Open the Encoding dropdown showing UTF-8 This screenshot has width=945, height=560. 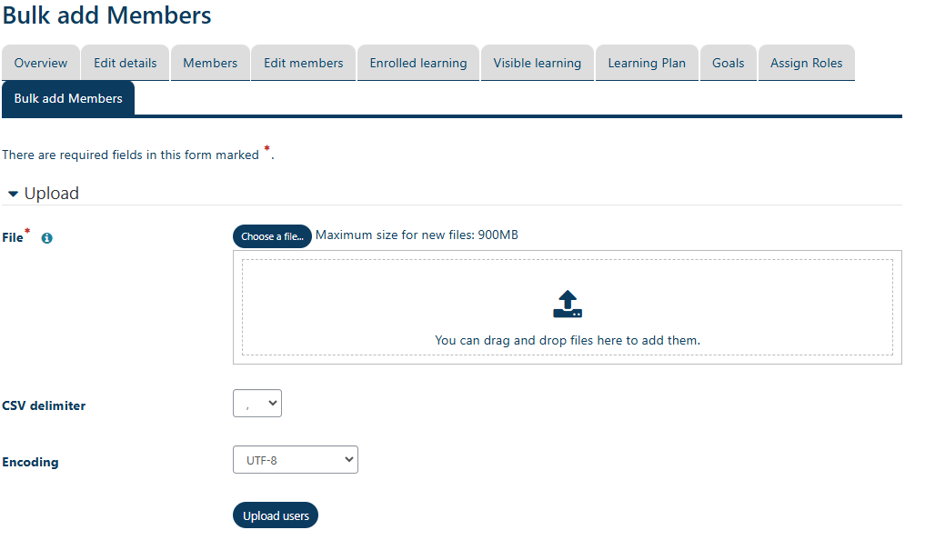point(295,459)
